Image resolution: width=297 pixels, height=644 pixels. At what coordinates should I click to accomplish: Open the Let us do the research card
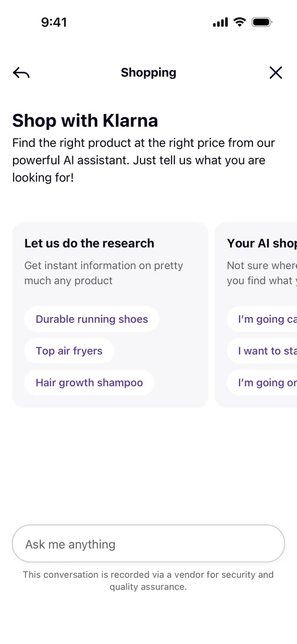coord(110,315)
